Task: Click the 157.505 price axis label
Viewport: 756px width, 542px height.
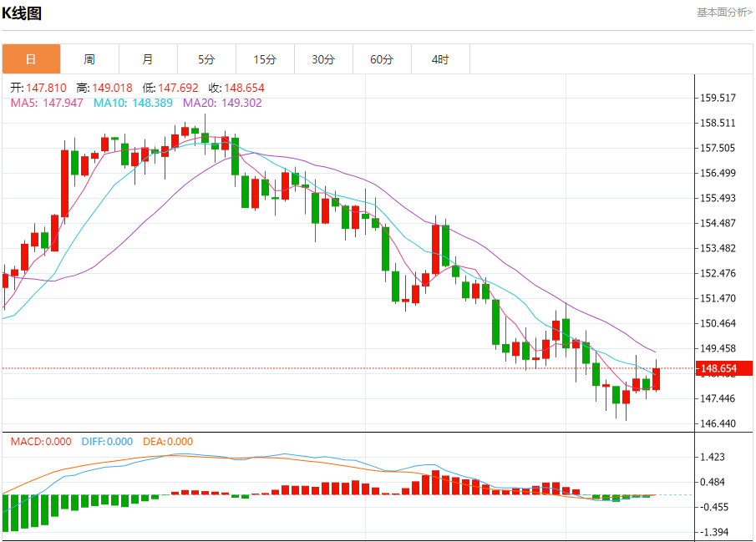Action: coord(718,148)
